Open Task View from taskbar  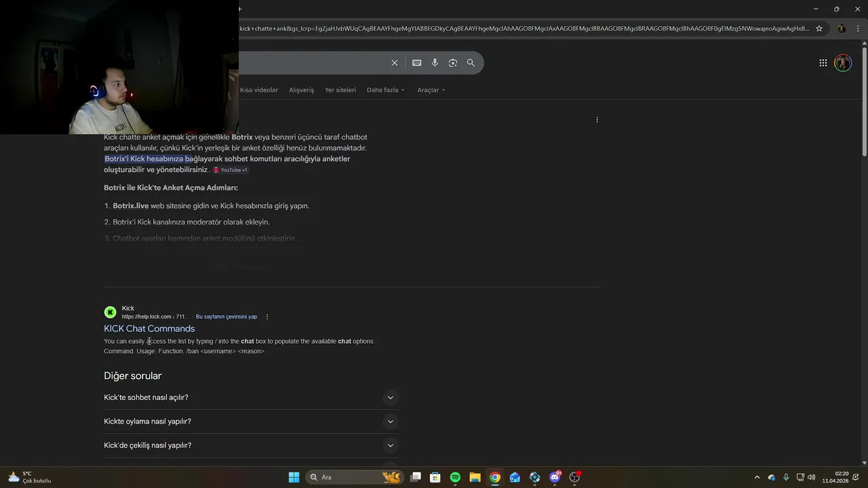coord(416,477)
